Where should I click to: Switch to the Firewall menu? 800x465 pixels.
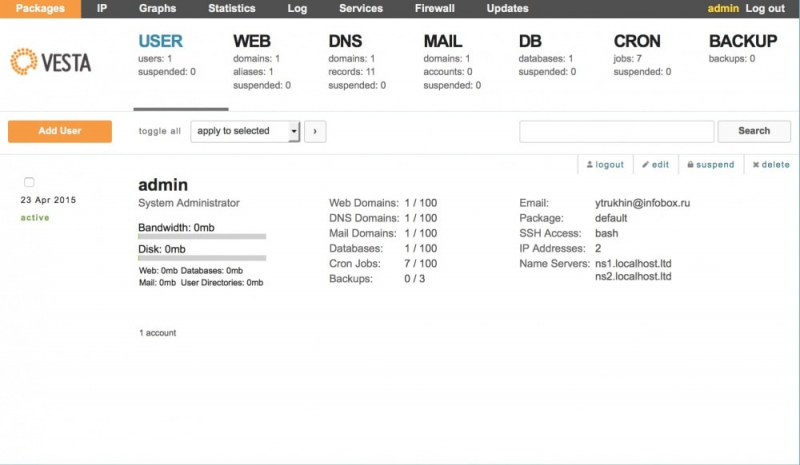click(434, 8)
